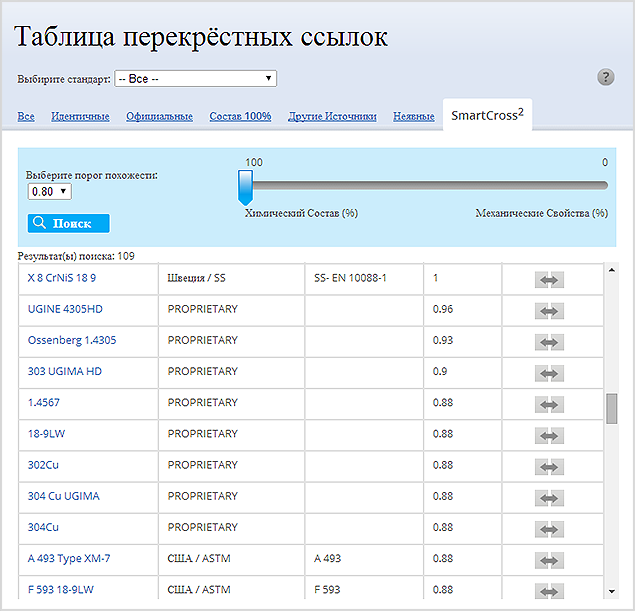
Task: Open material link F 593 18-9LW
Action: [x=60, y=590]
